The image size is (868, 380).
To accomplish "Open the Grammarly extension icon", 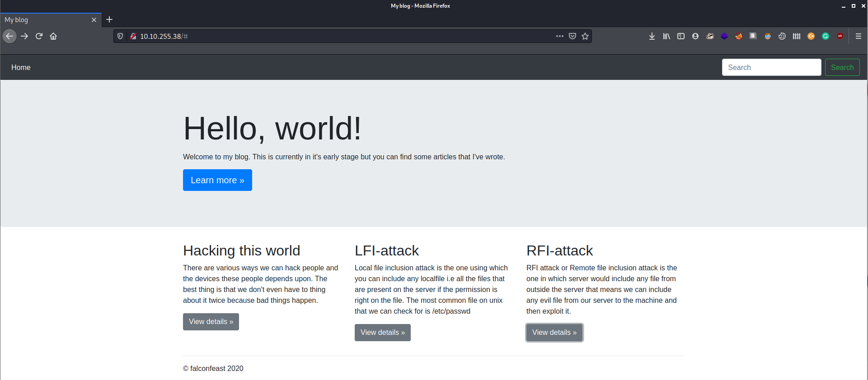I will 826,36.
